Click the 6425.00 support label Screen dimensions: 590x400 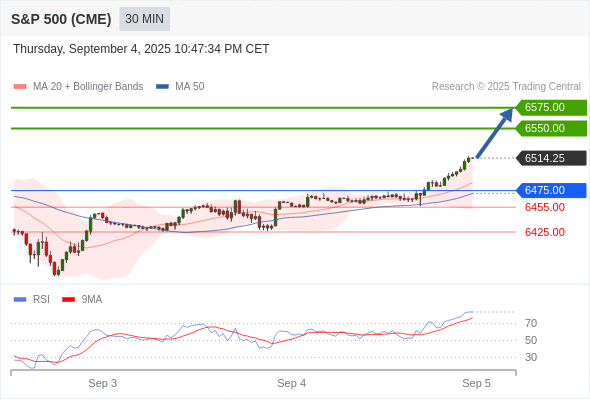(x=545, y=232)
